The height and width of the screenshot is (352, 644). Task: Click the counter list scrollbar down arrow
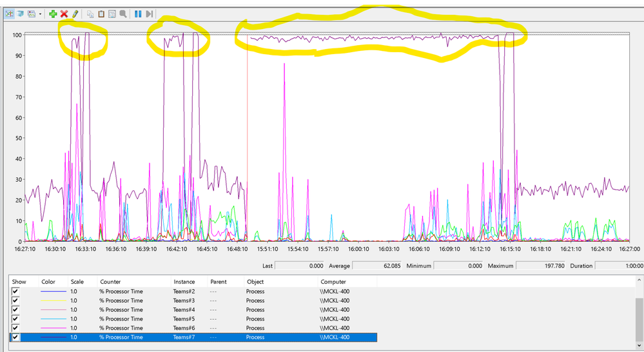pyautogui.click(x=639, y=346)
